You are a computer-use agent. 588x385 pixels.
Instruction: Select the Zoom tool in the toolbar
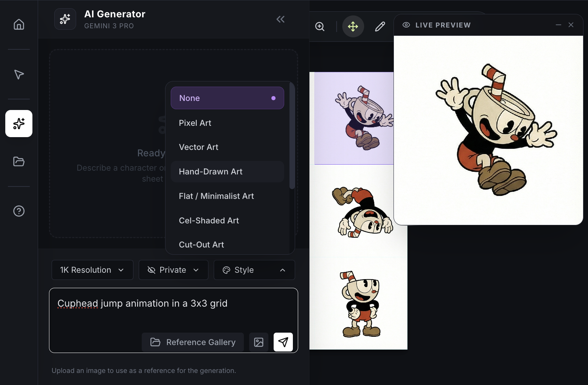[x=320, y=26]
